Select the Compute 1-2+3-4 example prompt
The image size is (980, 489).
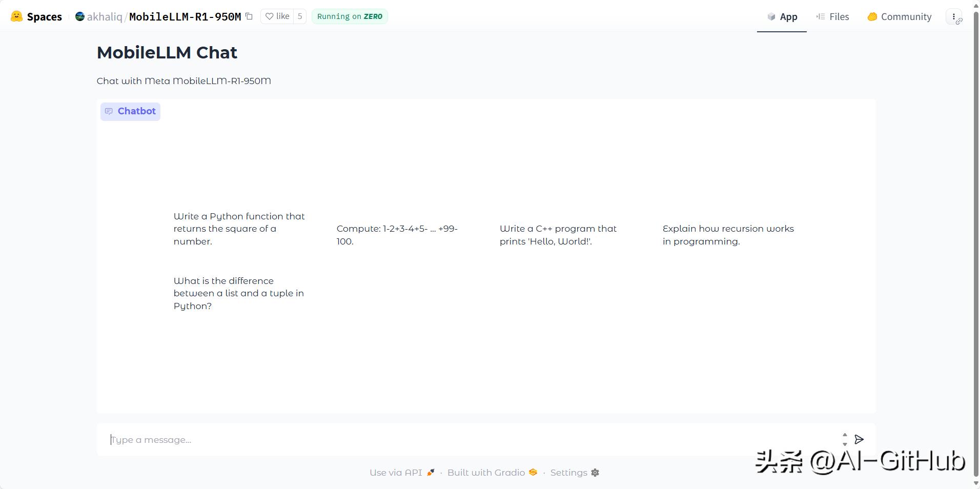click(397, 235)
